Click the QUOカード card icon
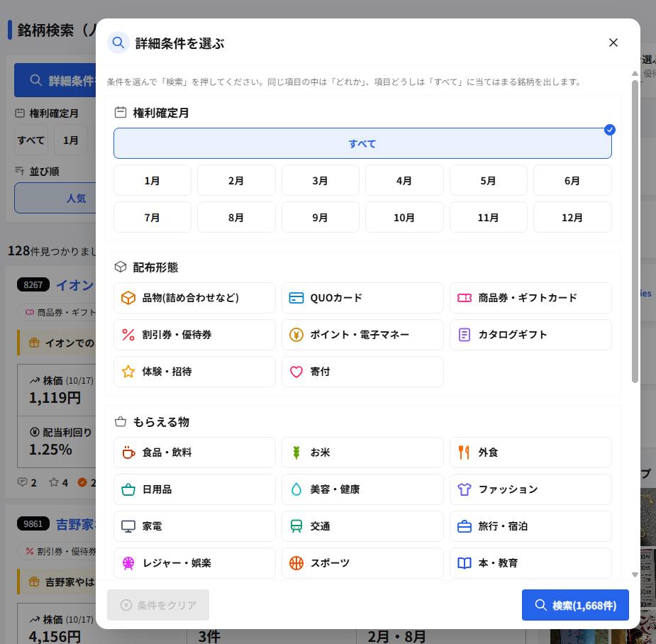Image resolution: width=656 pixels, height=644 pixels. pyautogui.click(x=296, y=298)
